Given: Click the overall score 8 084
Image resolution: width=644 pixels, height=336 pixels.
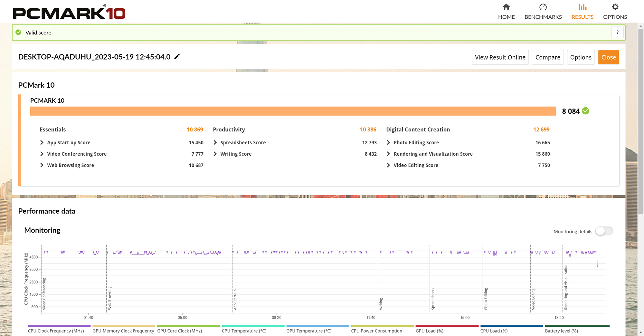Looking at the screenshot, I should coord(571,111).
